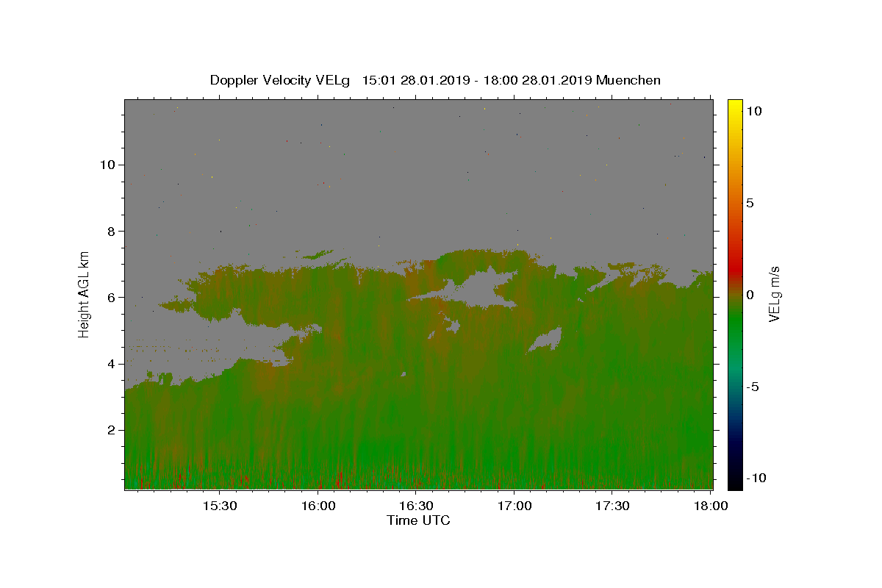
Task: Click the green section of the colorbar
Action: (x=735, y=323)
